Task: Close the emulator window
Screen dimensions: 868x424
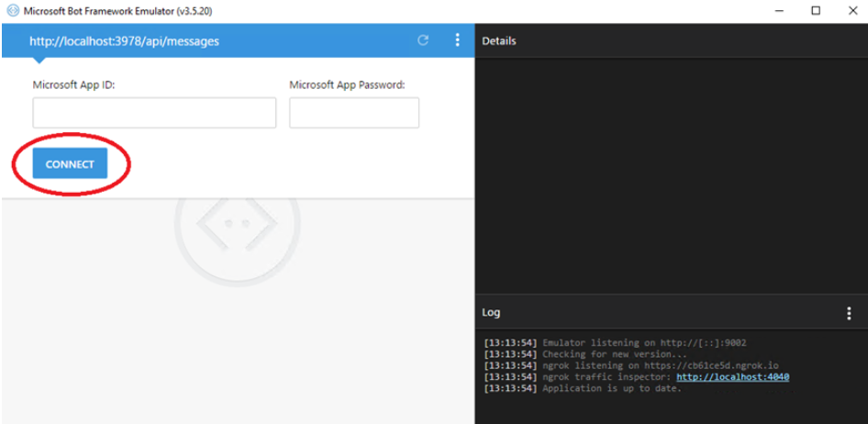Action: (853, 11)
